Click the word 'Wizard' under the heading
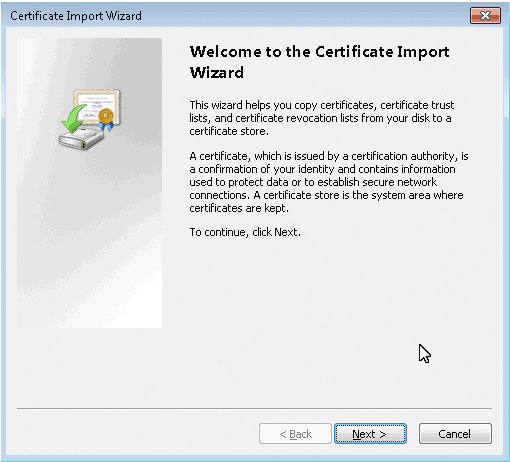The height and width of the screenshot is (462, 510). click(217, 72)
